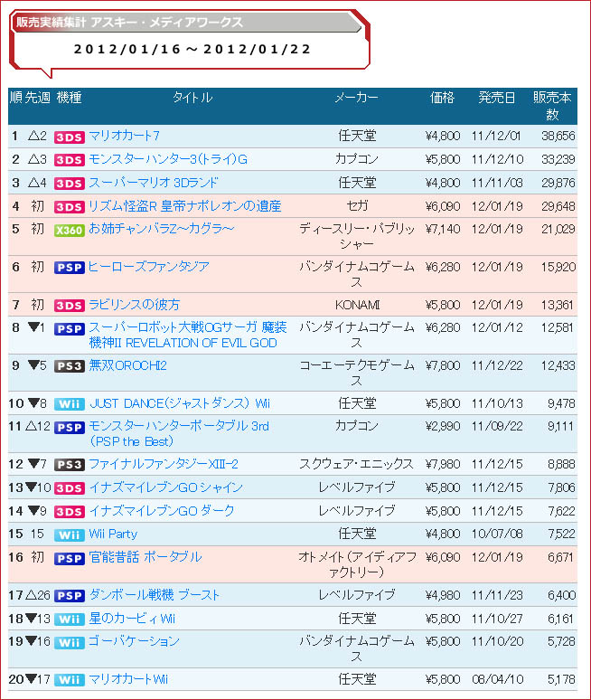Image resolution: width=591 pixels, height=700 pixels.
Task: Click Wii badge beside ゴーバケーション
Action: click(70, 643)
